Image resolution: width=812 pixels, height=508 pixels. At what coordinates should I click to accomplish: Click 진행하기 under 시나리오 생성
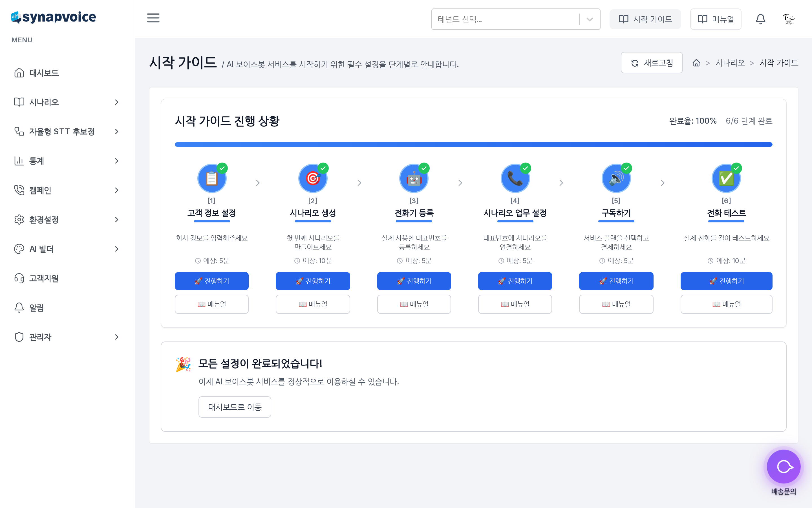[x=313, y=281]
